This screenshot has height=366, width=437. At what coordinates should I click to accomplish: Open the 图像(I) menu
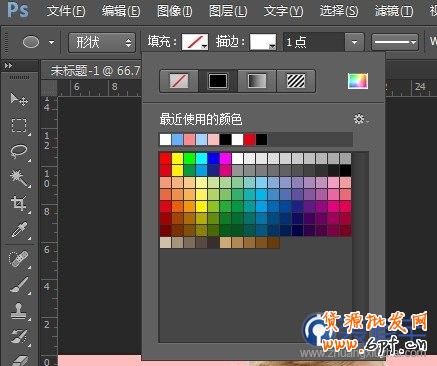174,11
